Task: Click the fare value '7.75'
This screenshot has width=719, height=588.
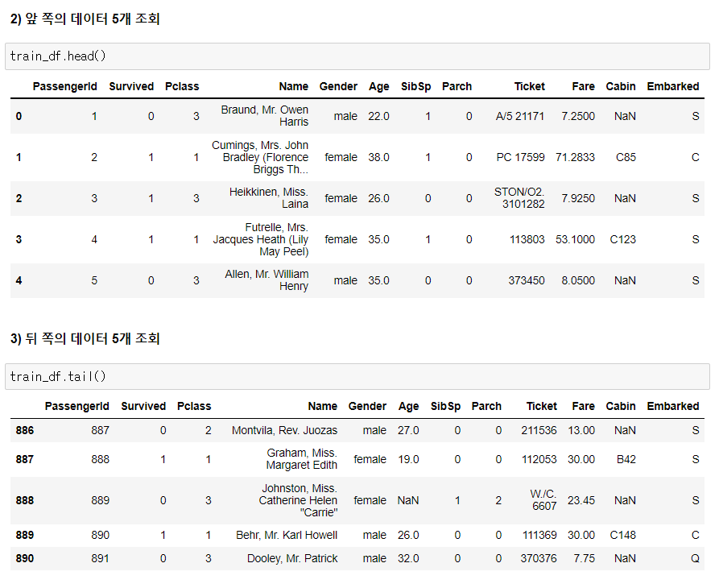Action: tap(585, 559)
